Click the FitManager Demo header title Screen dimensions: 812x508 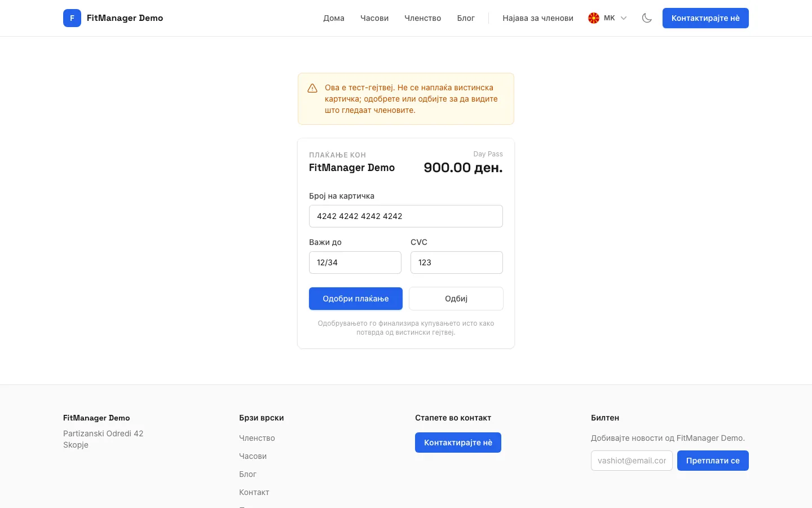click(x=125, y=18)
